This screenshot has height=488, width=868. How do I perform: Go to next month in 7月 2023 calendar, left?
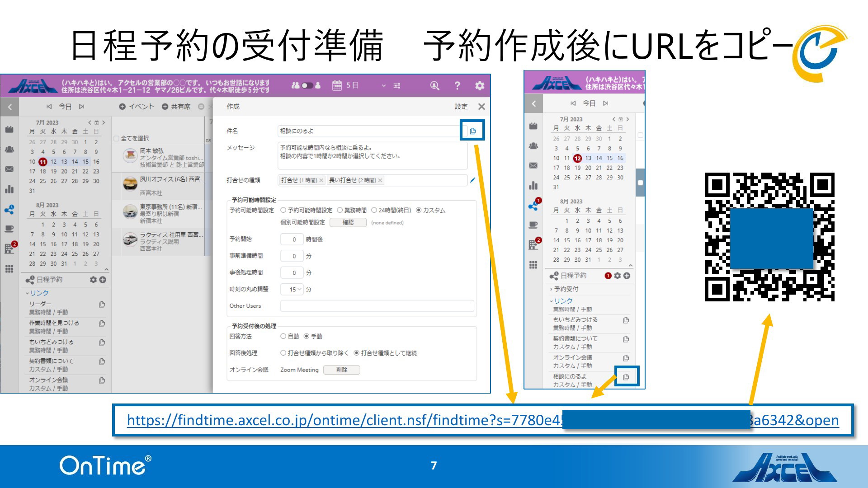coord(104,122)
